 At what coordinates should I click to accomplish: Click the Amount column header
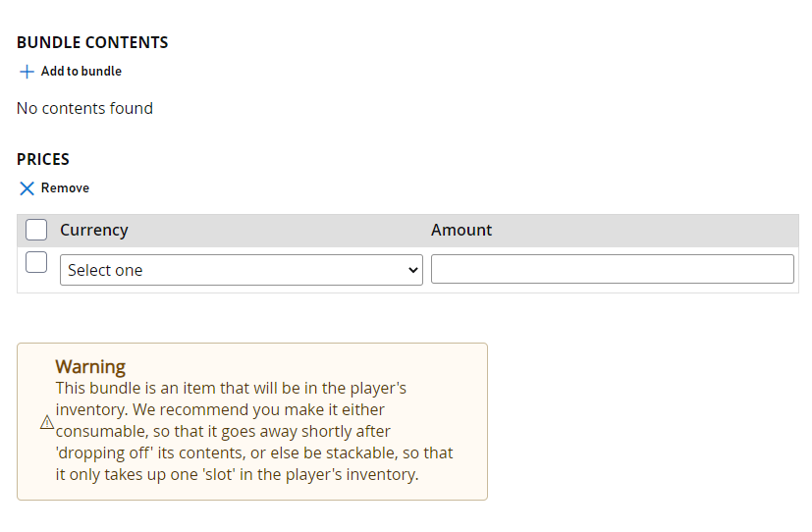point(461,230)
